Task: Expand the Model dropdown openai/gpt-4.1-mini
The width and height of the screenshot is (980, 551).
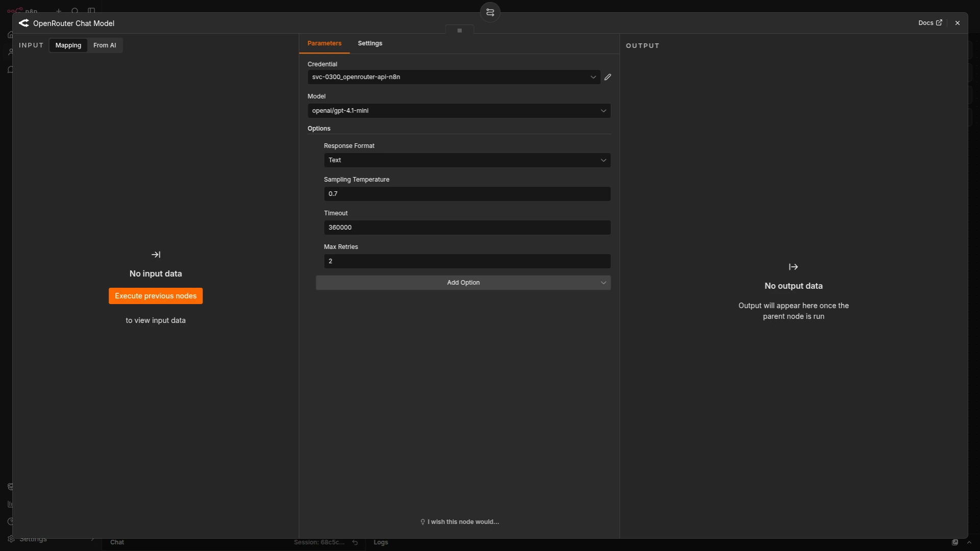Action: click(459, 111)
